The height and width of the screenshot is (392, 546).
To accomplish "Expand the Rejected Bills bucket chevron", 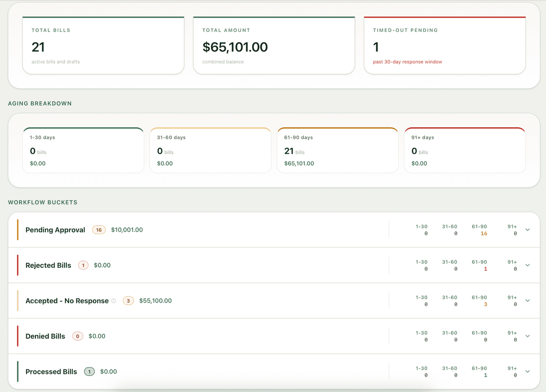I will (x=528, y=265).
